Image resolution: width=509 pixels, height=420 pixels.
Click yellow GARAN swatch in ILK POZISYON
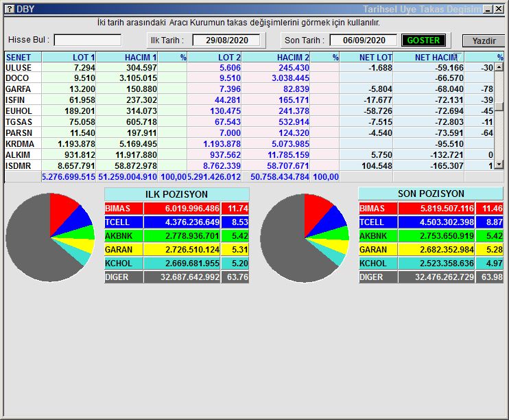pos(124,250)
